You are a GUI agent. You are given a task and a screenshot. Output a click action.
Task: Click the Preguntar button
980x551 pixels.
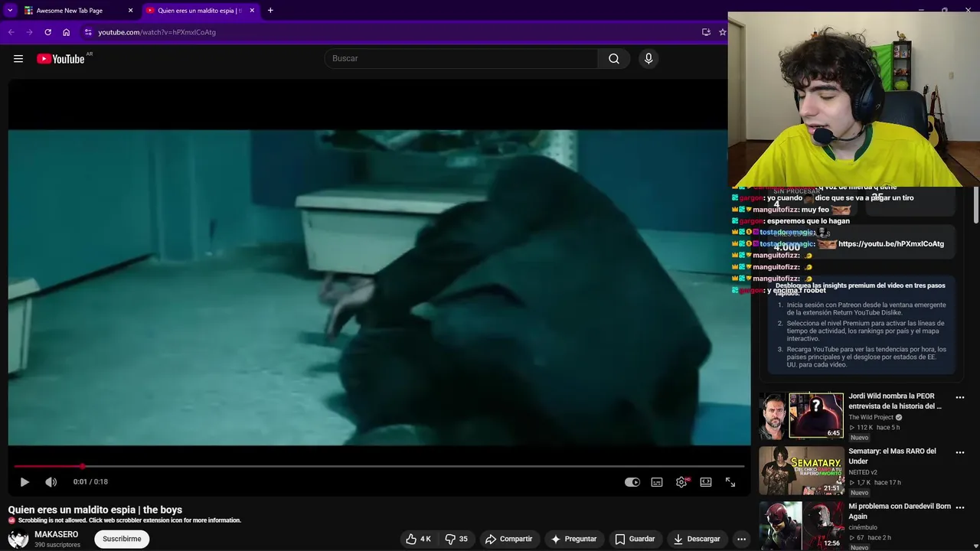573,539
